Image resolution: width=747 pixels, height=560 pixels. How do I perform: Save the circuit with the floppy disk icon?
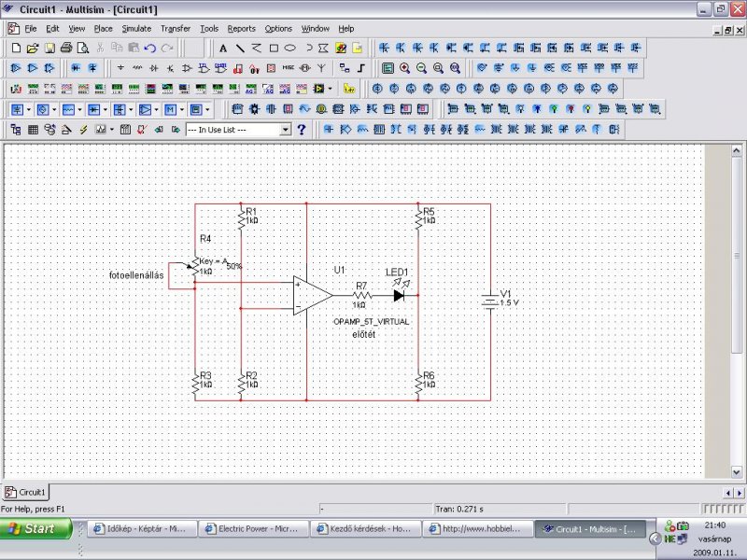click(x=49, y=48)
